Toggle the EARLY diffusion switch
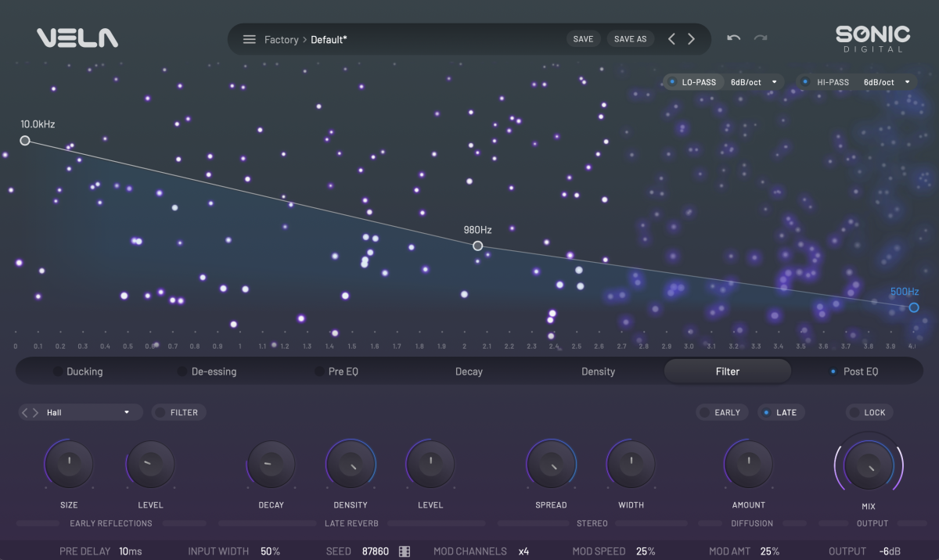This screenshot has width=939, height=560. point(721,412)
